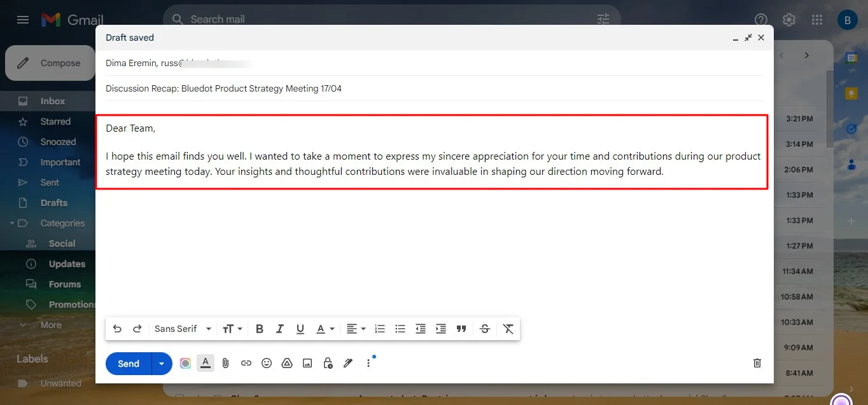
Task: Insert a photo into the message
Action: 307,362
